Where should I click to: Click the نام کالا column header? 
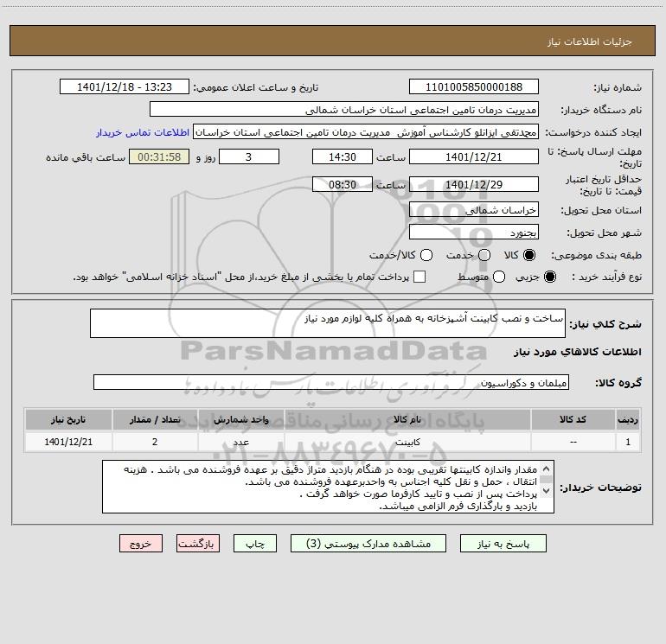(x=407, y=419)
